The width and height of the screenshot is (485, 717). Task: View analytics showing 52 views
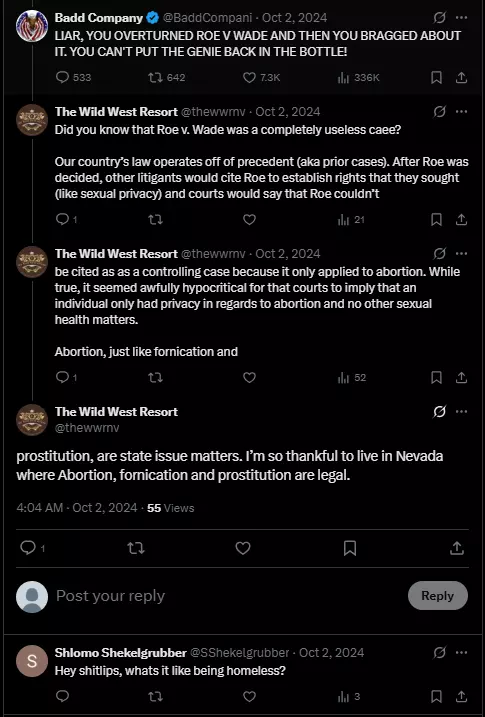pyautogui.click(x=352, y=378)
